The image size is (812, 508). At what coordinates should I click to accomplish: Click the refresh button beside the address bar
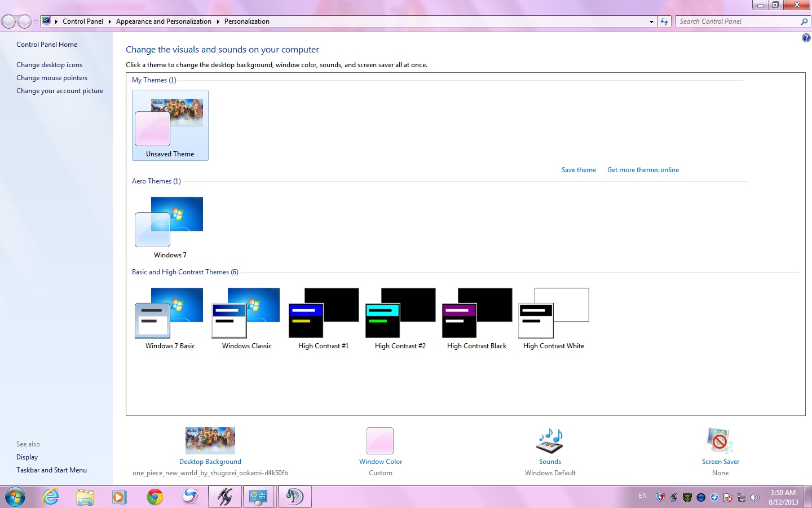(664, 21)
